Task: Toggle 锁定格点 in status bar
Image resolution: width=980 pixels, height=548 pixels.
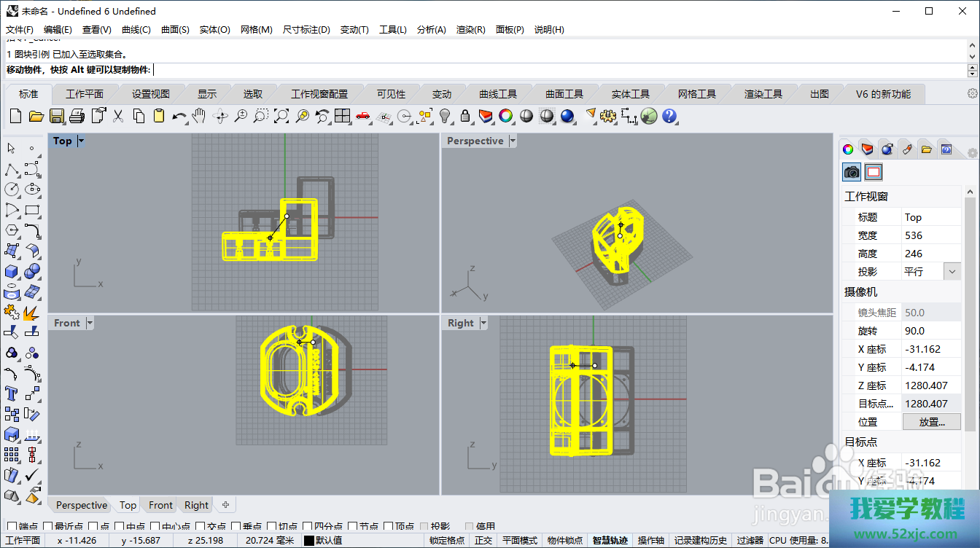Action: coord(447,540)
